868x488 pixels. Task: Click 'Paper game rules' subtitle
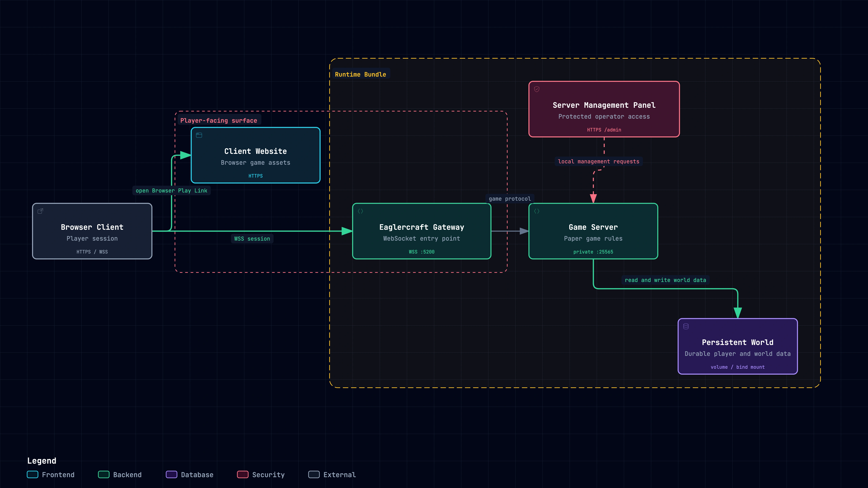(x=593, y=238)
